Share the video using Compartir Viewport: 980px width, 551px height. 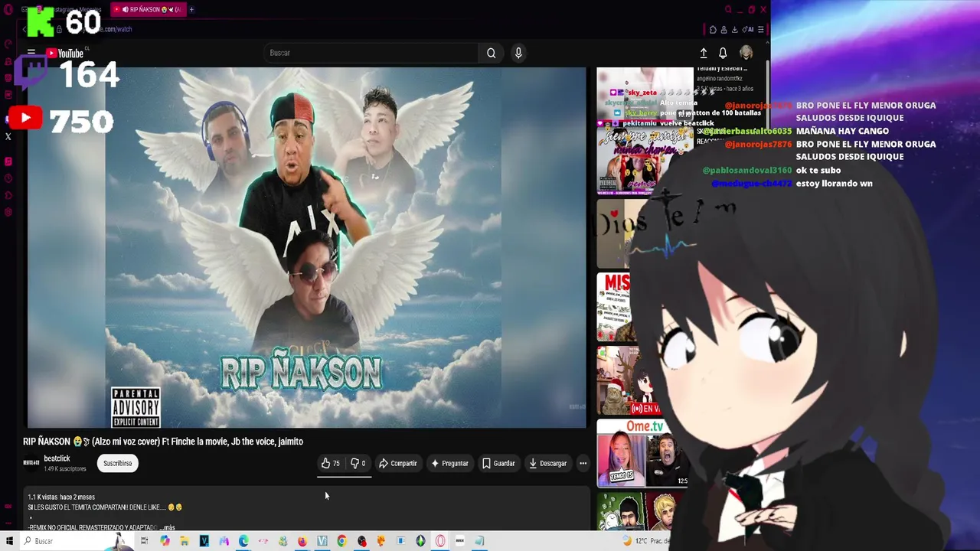398,463
